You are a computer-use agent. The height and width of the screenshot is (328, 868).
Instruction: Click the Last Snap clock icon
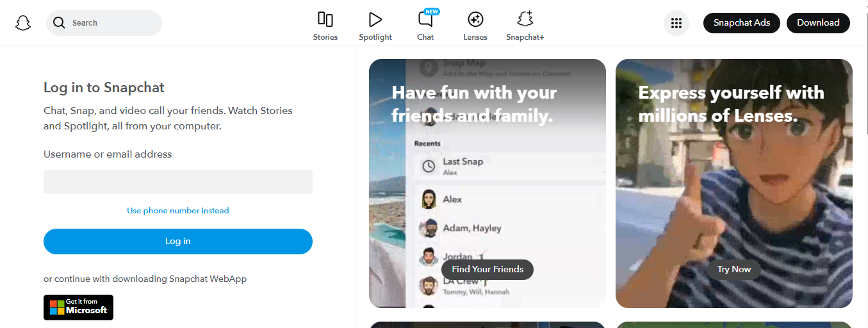point(429,167)
